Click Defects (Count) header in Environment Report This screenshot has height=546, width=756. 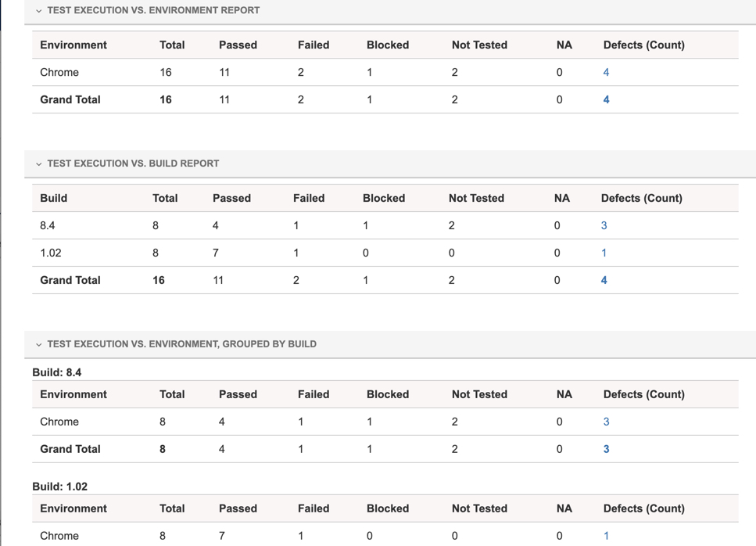pyautogui.click(x=643, y=45)
